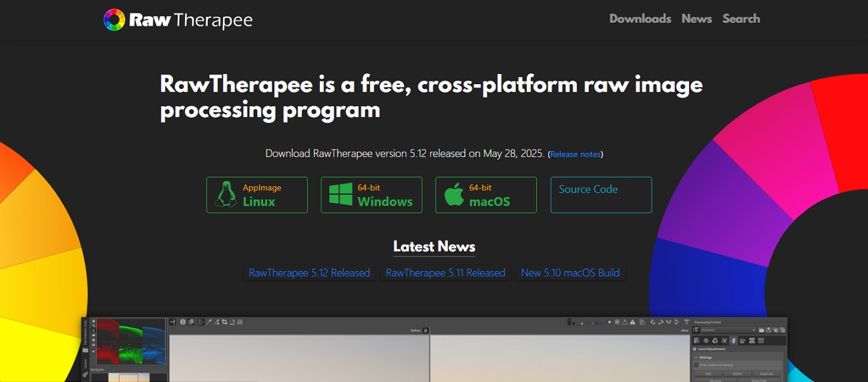
Task: Download the 64-bit macOS build
Action: click(486, 195)
